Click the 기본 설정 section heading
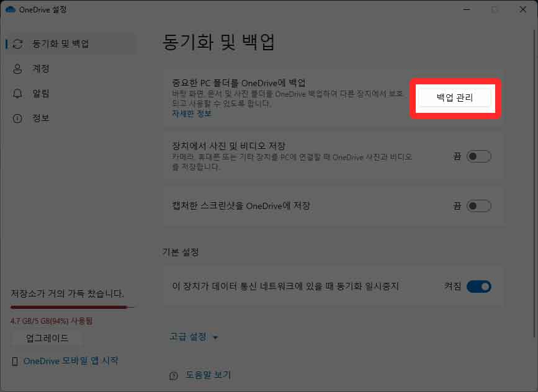 (x=181, y=252)
